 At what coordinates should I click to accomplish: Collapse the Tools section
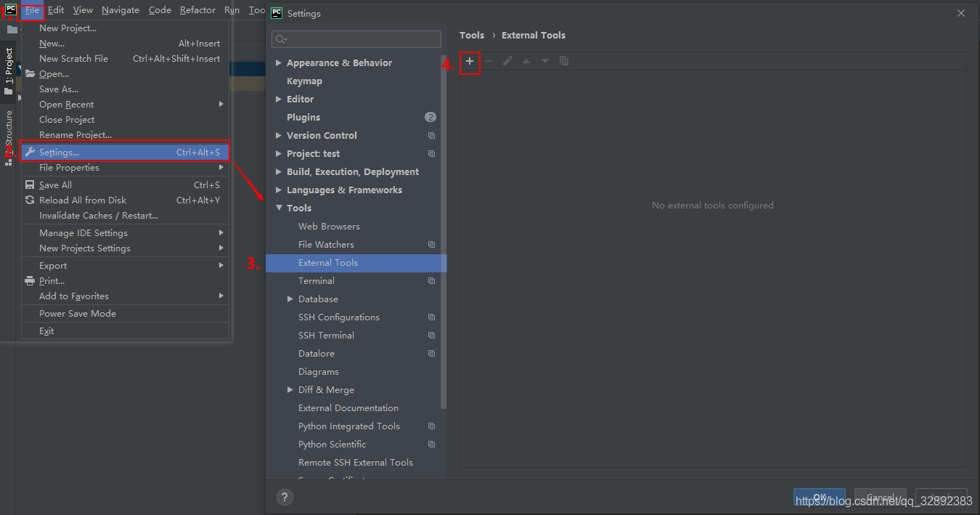pos(278,208)
